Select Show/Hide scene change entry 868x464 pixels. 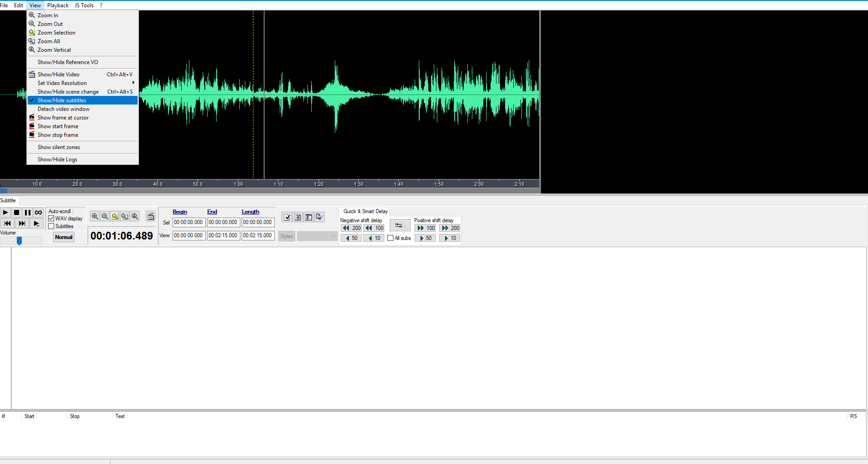click(x=83, y=92)
